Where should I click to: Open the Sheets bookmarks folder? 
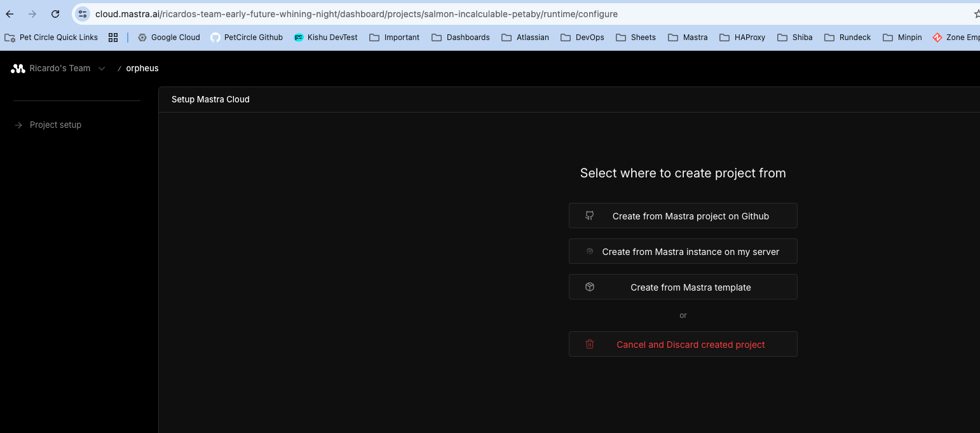(636, 38)
